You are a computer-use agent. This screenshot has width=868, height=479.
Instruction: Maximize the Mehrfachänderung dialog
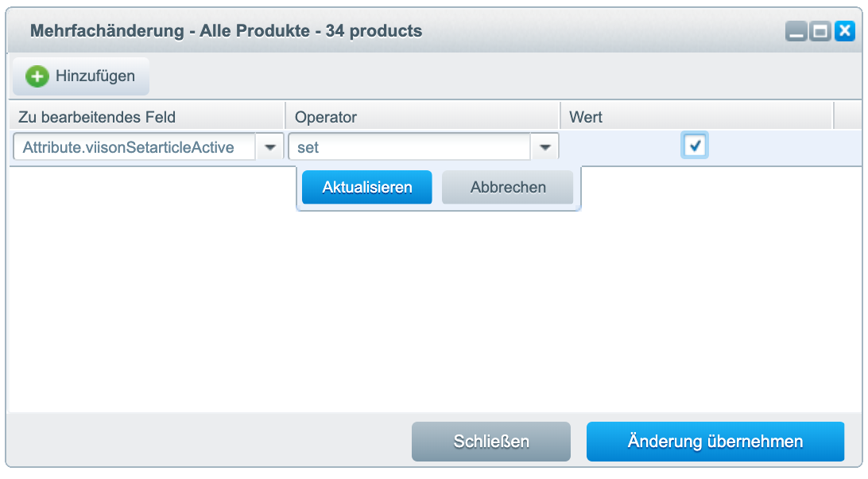pos(820,32)
